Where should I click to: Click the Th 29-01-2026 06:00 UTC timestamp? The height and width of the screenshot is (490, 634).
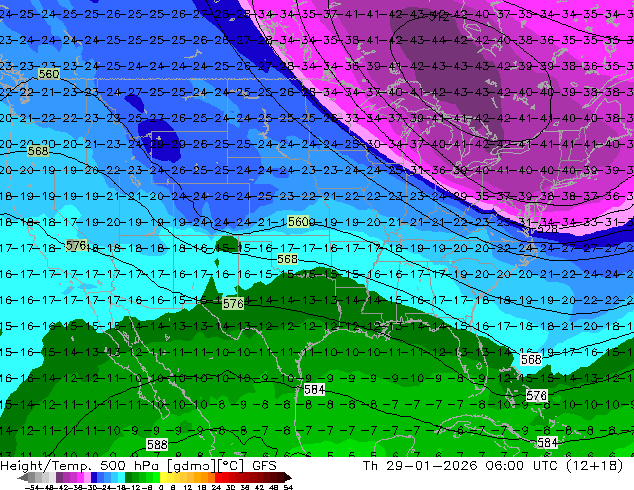tap(459, 466)
